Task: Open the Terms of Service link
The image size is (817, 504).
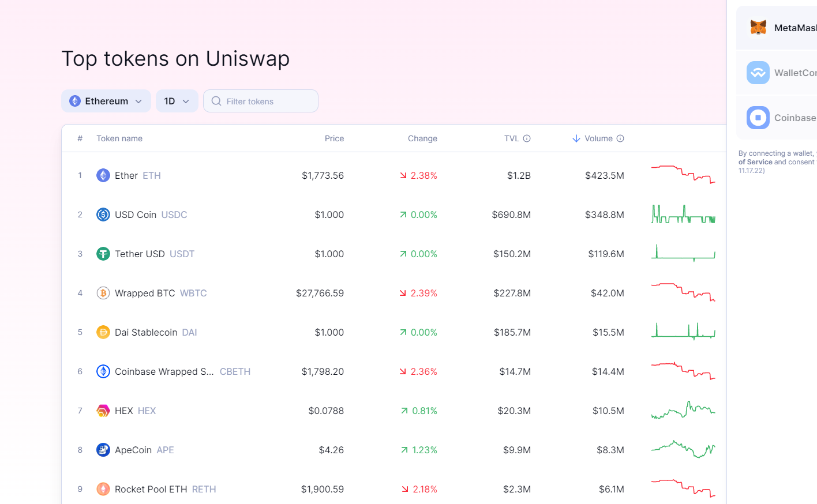Action: [x=755, y=162]
